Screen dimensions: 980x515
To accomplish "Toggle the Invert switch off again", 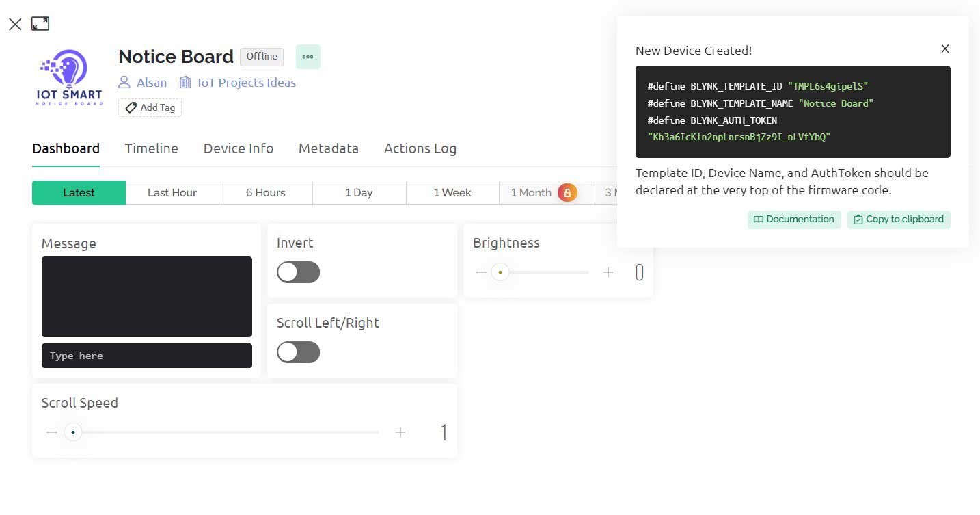I will [x=298, y=272].
